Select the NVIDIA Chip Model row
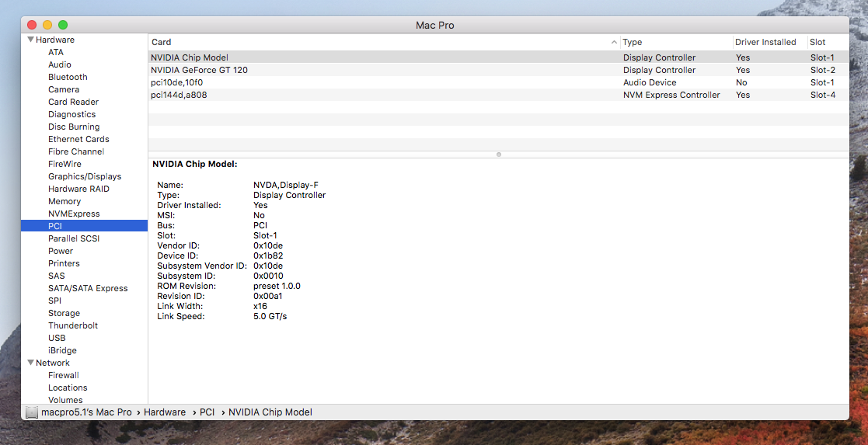Viewport: 868px width, 445px height. tap(498, 57)
